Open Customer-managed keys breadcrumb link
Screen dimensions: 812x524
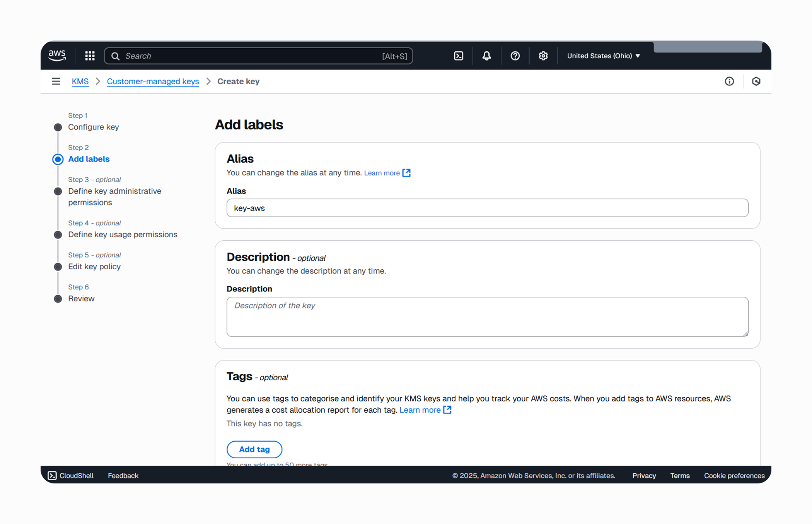point(153,82)
